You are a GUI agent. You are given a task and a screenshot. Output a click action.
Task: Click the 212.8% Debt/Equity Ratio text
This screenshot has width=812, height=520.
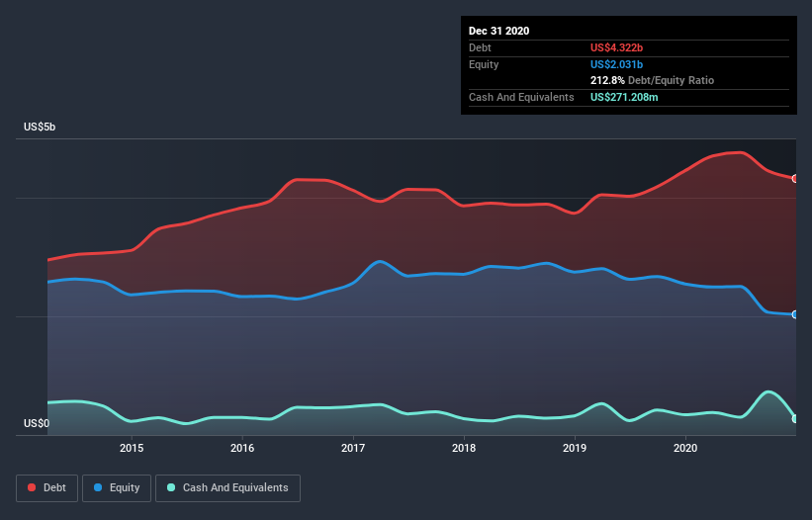click(x=652, y=80)
